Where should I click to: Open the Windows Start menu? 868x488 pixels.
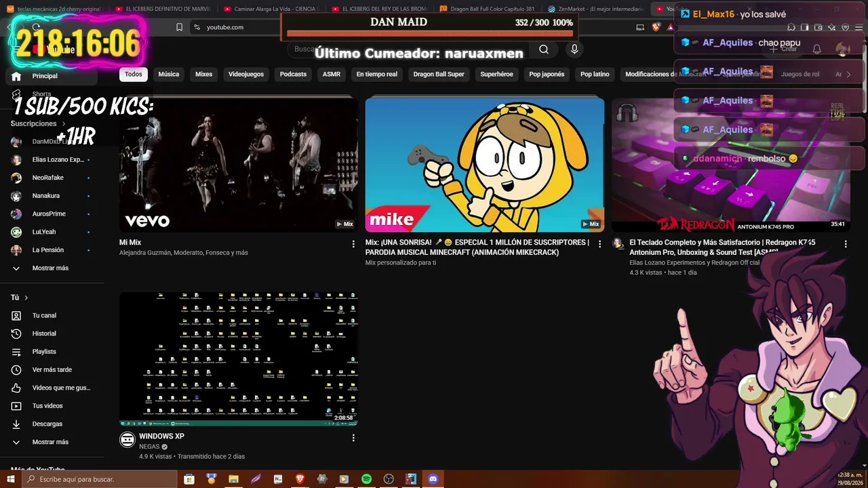pyautogui.click(x=12, y=479)
